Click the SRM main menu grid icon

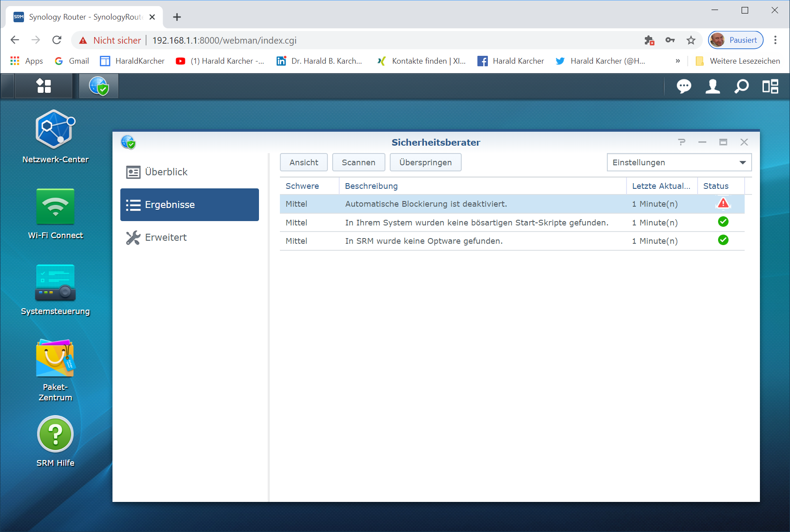(x=44, y=86)
